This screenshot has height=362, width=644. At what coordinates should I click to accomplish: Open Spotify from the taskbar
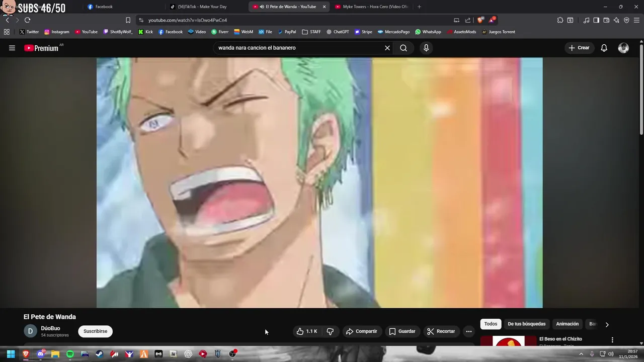click(70, 354)
